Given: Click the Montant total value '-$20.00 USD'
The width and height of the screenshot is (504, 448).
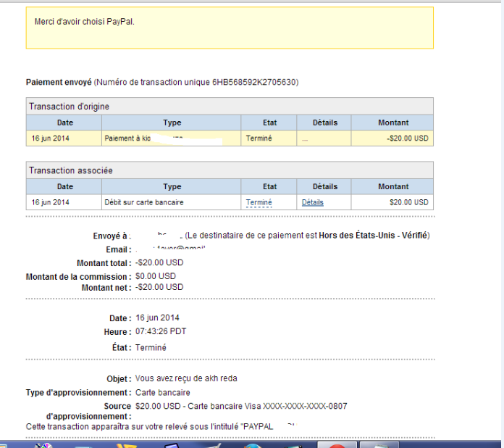Looking at the screenshot, I should (159, 262).
